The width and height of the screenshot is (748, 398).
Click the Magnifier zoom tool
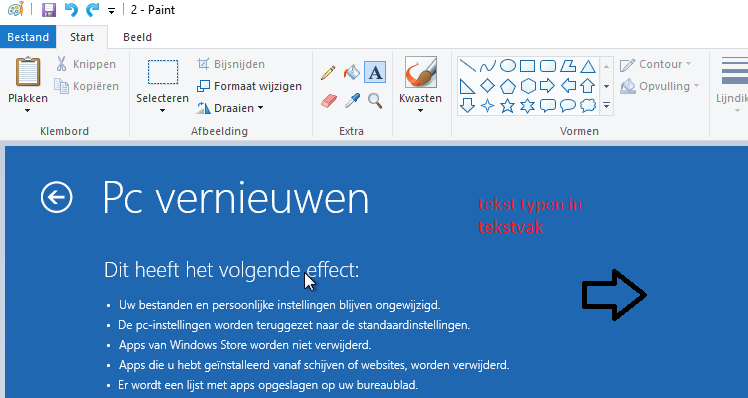click(375, 101)
